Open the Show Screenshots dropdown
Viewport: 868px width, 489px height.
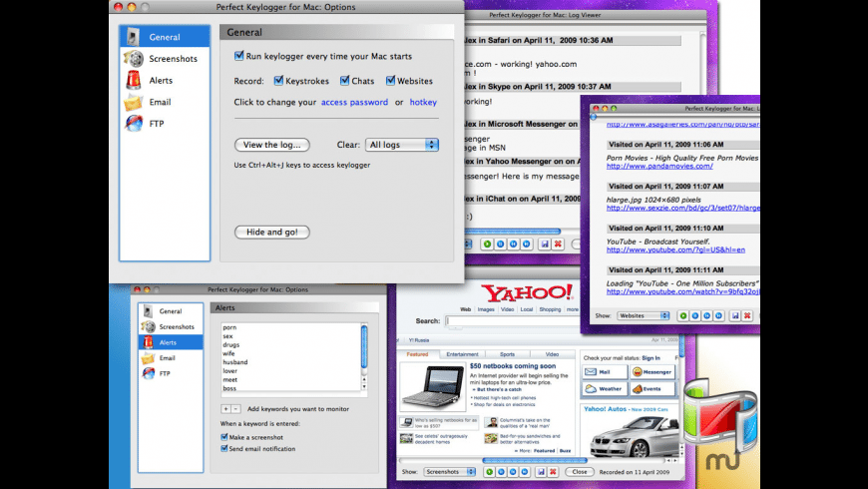pos(450,472)
